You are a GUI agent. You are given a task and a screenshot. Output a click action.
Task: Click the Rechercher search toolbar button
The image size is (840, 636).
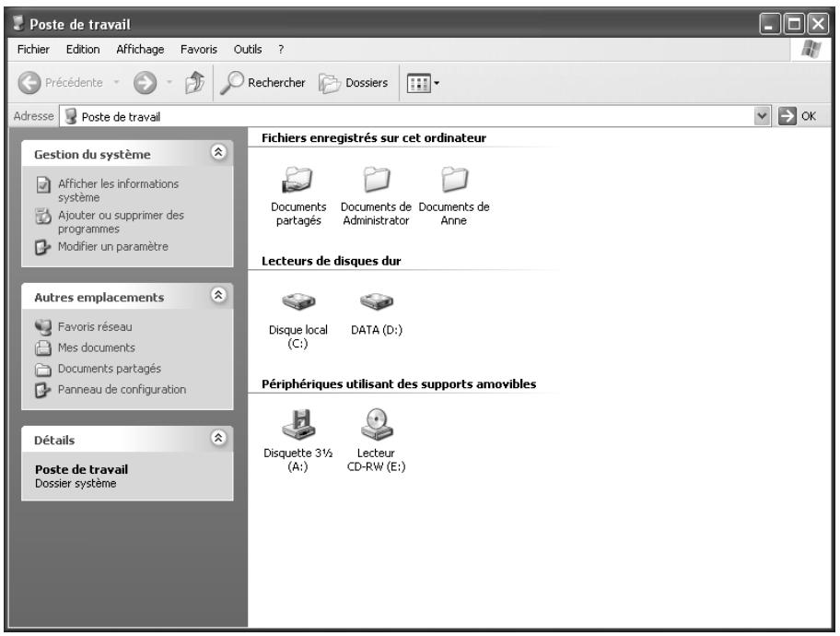point(262,83)
